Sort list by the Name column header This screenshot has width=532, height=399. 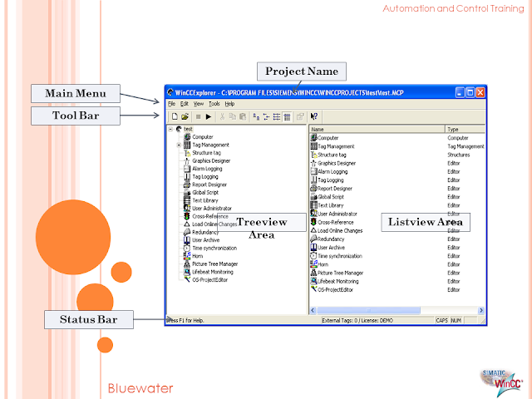coord(377,130)
